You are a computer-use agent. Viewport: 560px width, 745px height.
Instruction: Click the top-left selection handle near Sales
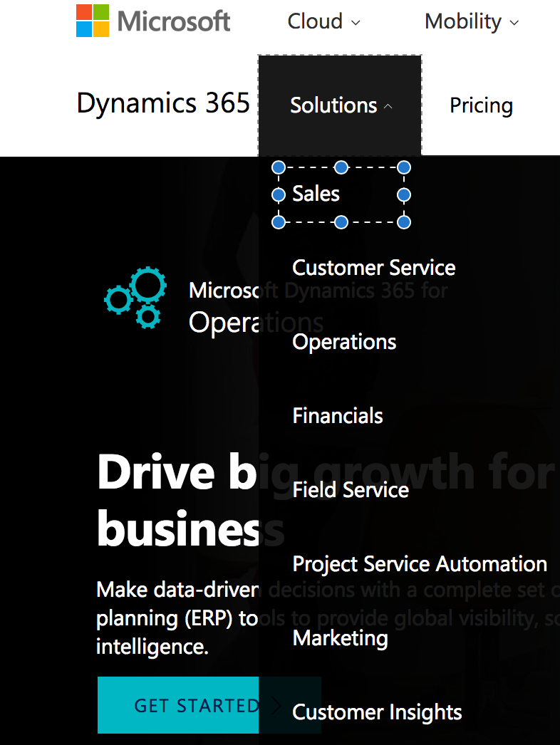coord(279,167)
